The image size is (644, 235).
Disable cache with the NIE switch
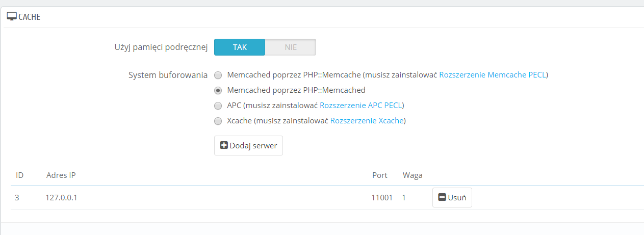click(291, 47)
